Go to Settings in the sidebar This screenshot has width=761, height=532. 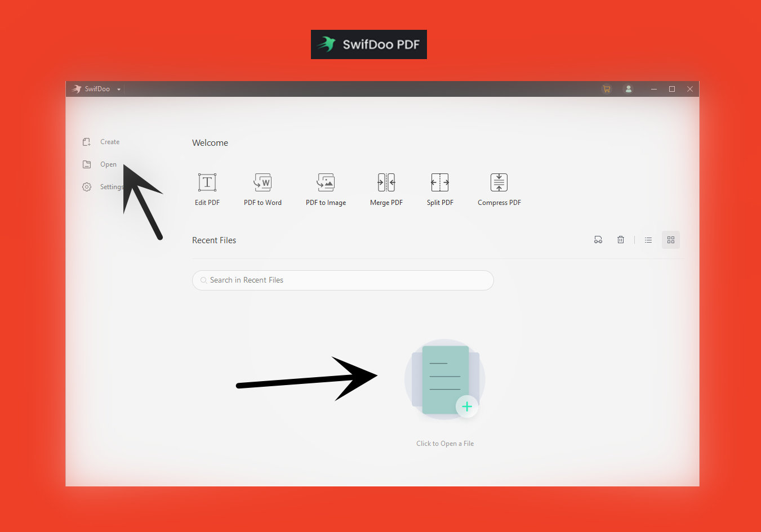coord(112,187)
